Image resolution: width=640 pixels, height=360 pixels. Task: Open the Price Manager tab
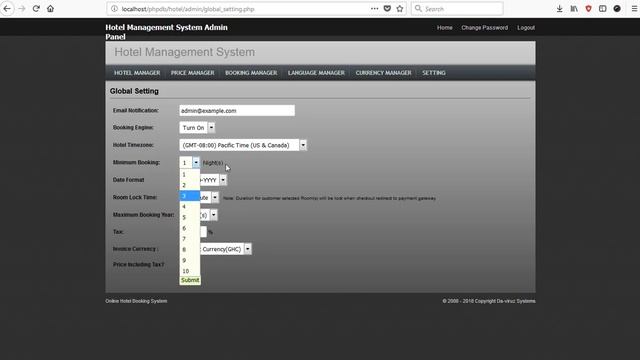(x=193, y=73)
